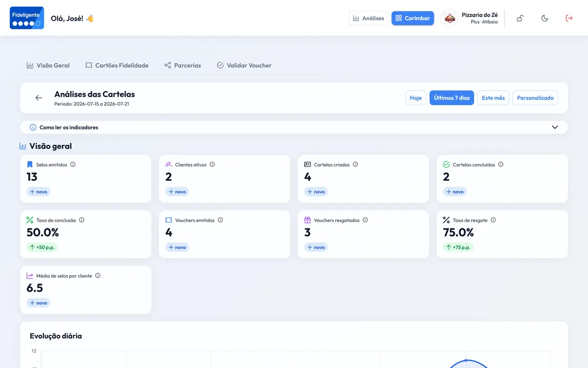
Task: Select the Validar Voucher tab
Action: (x=244, y=65)
